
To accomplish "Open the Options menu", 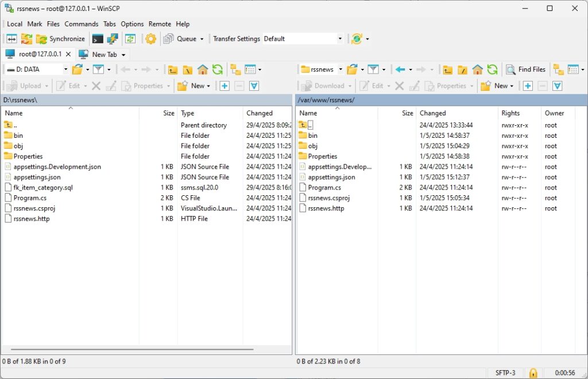I will (132, 24).
